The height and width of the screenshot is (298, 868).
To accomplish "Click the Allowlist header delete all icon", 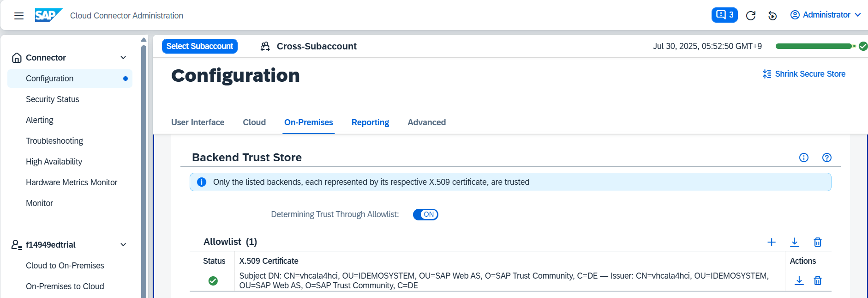I will (818, 242).
